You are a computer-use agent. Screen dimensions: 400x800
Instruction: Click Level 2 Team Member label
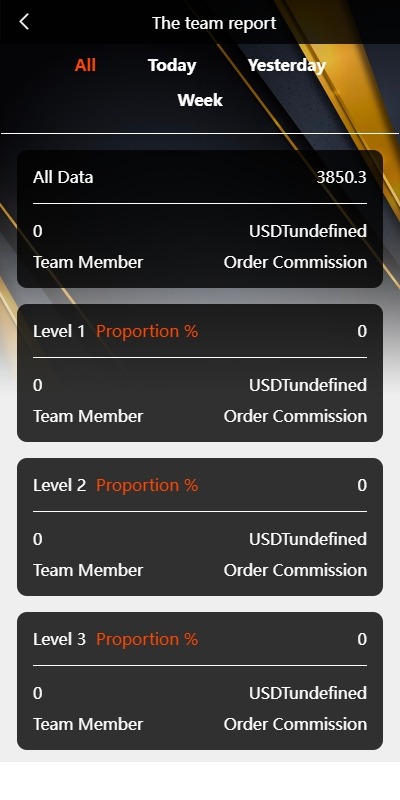point(88,570)
